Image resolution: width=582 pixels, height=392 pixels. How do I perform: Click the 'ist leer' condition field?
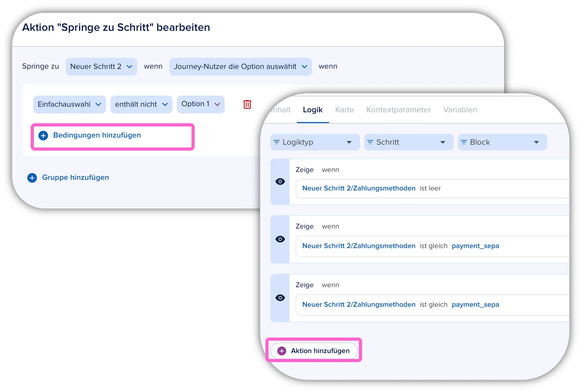click(x=432, y=188)
